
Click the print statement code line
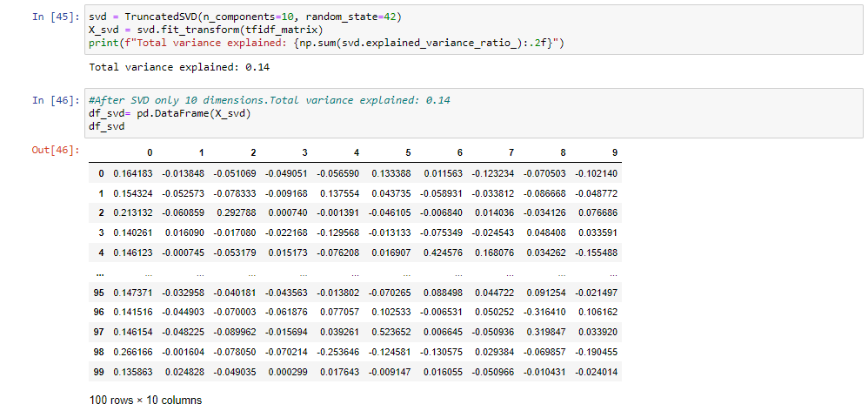click(326, 44)
